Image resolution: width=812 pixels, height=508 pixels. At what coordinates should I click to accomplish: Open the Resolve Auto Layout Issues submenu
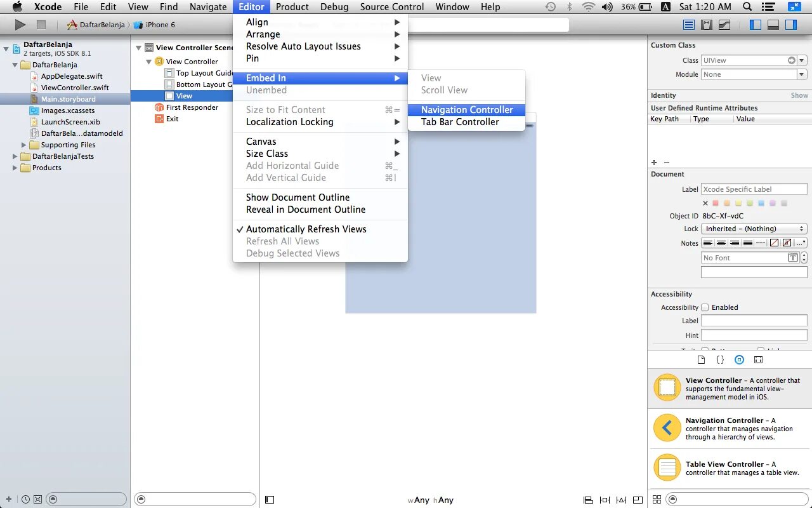tap(320, 46)
